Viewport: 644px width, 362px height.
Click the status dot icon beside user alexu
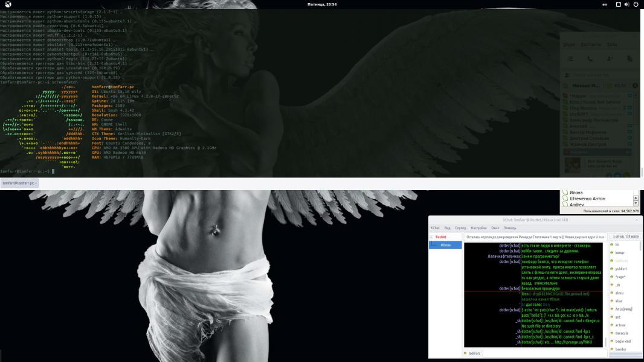(x=611, y=293)
